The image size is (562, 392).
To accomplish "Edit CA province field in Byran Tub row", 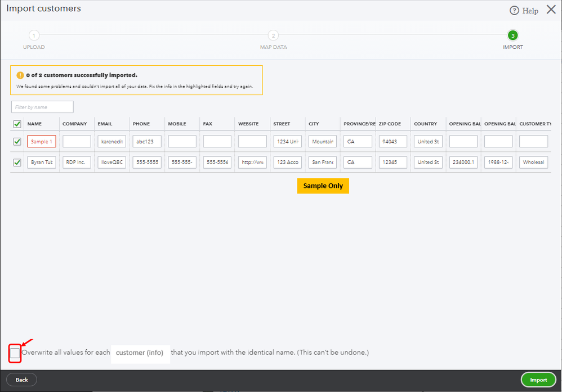I will [x=358, y=162].
